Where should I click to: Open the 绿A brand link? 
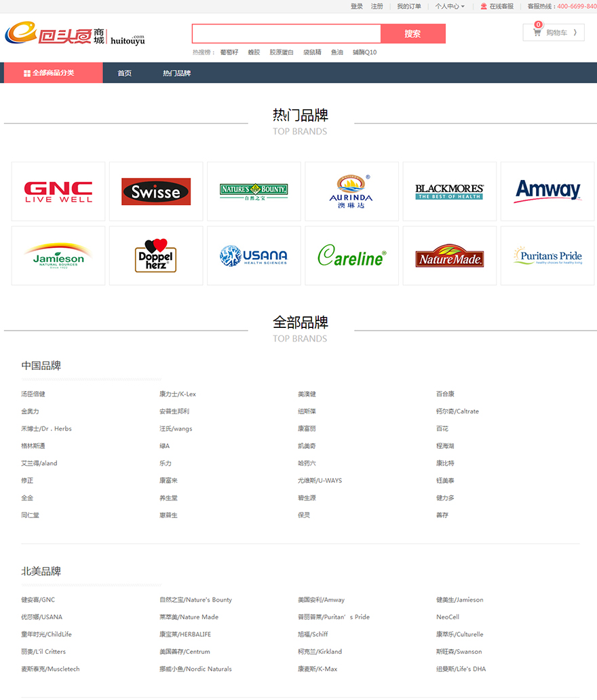pyautogui.click(x=165, y=445)
